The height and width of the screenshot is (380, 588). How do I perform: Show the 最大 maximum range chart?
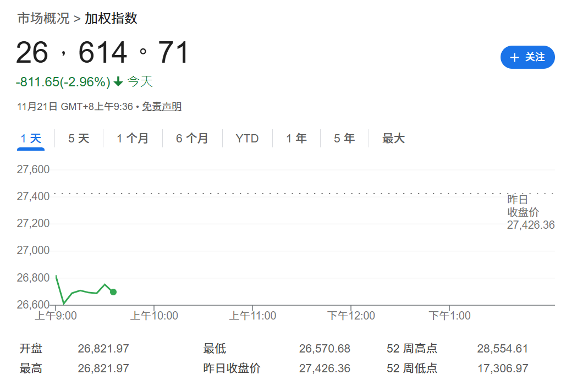393,139
